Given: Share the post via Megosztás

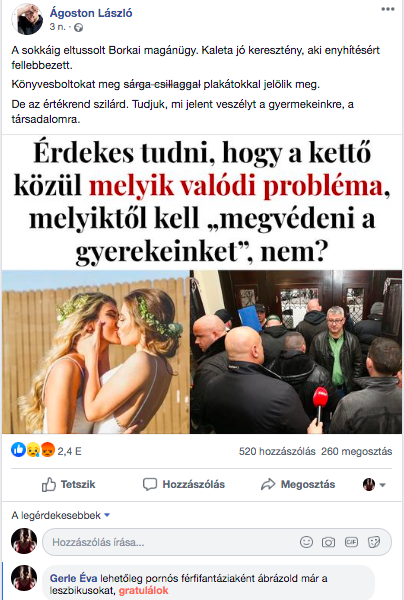Looking at the screenshot, I should (x=298, y=484).
